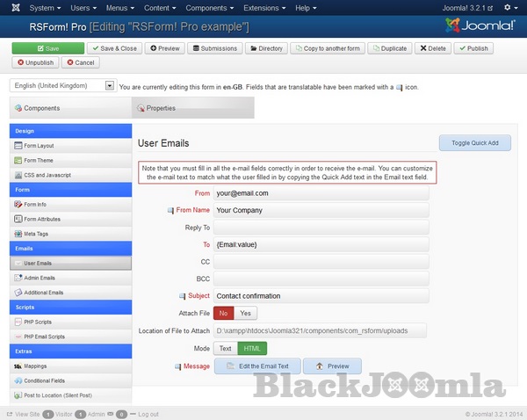Click the Subject input field
This screenshot has height=420, width=527.
coord(321,296)
